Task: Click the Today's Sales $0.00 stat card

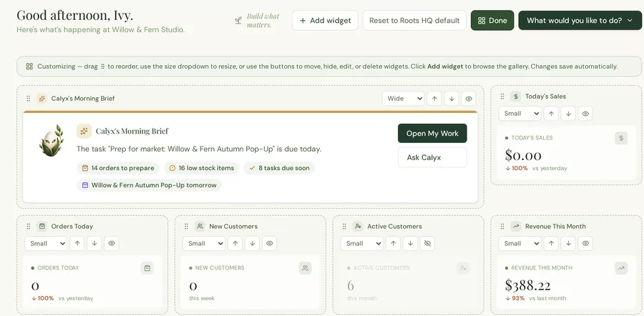Action: coord(567,153)
